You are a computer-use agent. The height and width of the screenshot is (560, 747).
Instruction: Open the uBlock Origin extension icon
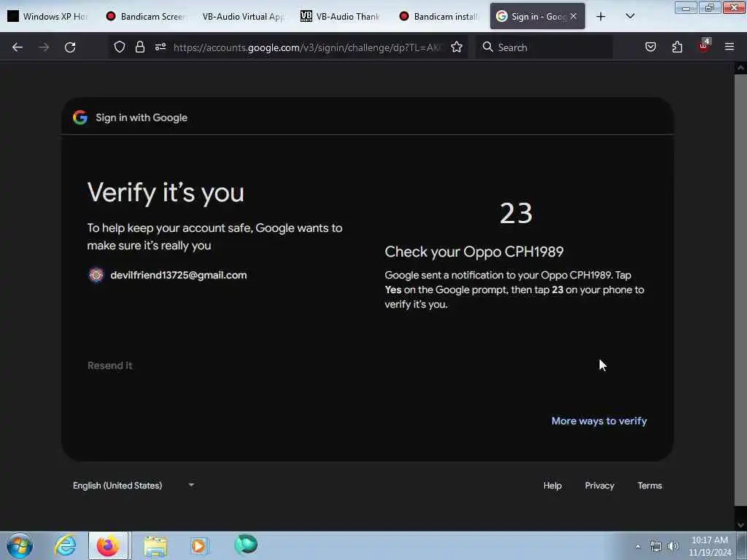[704, 46]
